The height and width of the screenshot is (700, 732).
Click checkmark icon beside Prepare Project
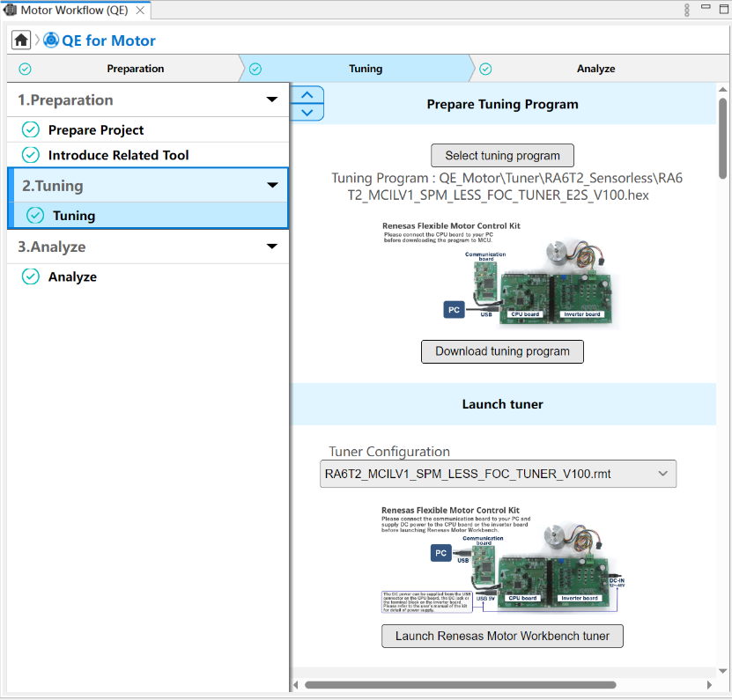31,130
